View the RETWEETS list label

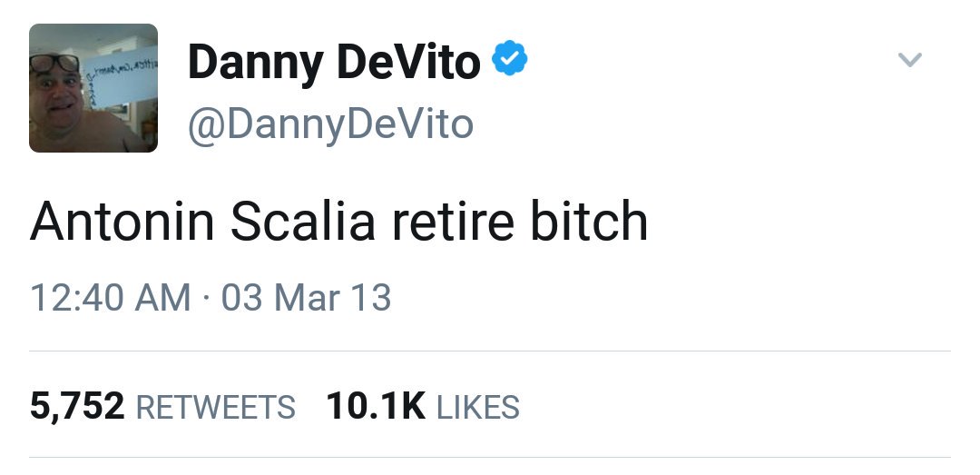(x=215, y=408)
